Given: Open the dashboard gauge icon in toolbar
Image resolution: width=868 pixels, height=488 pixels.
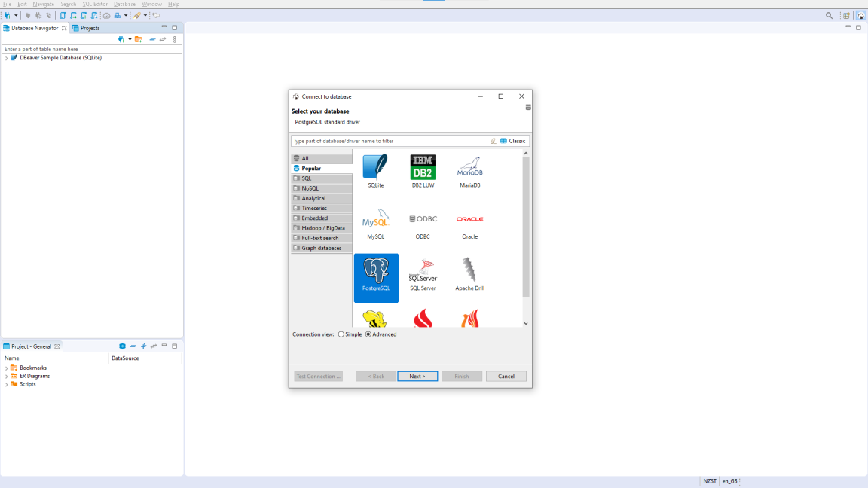Looking at the screenshot, I should pyautogui.click(x=107, y=16).
